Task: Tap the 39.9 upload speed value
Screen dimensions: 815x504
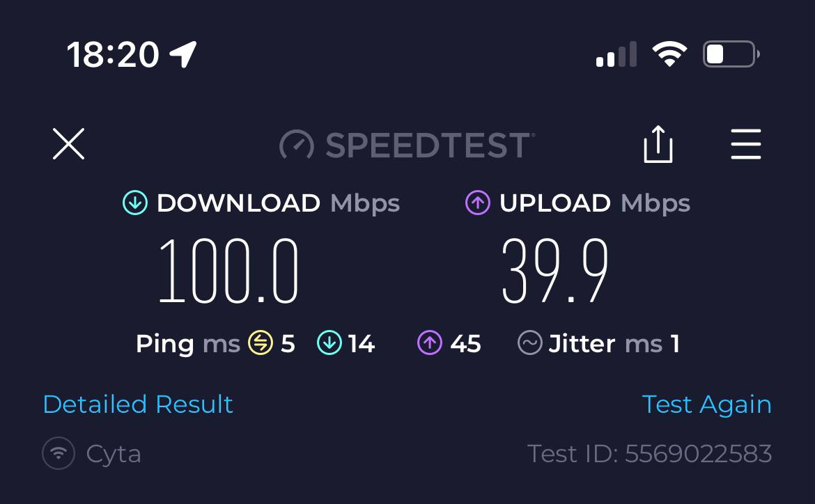Action: coord(554,270)
